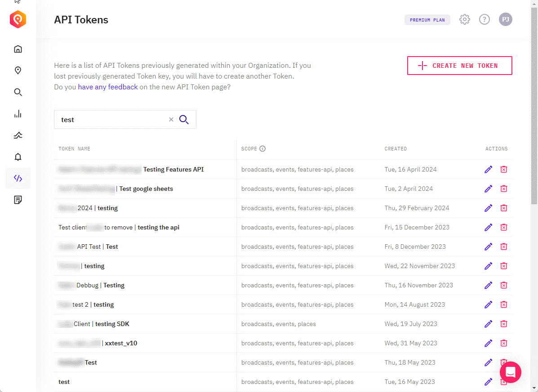Open the API code brackets sidebar icon
The width and height of the screenshot is (538, 392).
pyautogui.click(x=18, y=178)
